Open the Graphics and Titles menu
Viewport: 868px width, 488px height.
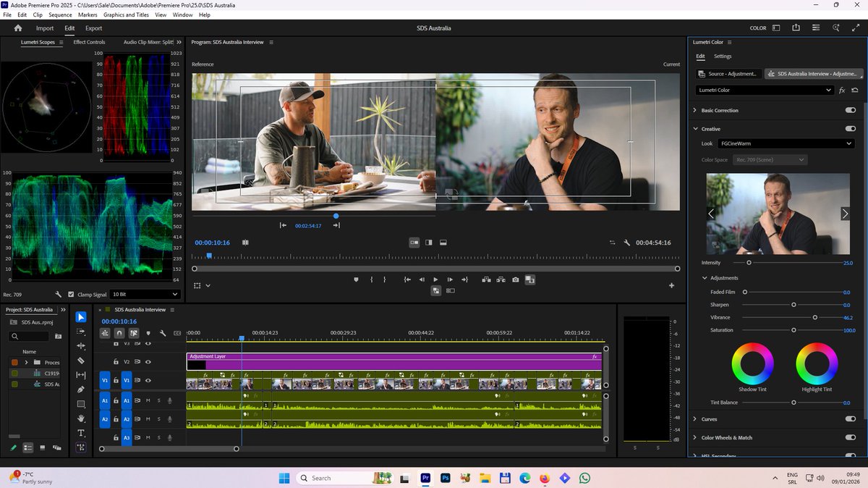pos(126,14)
